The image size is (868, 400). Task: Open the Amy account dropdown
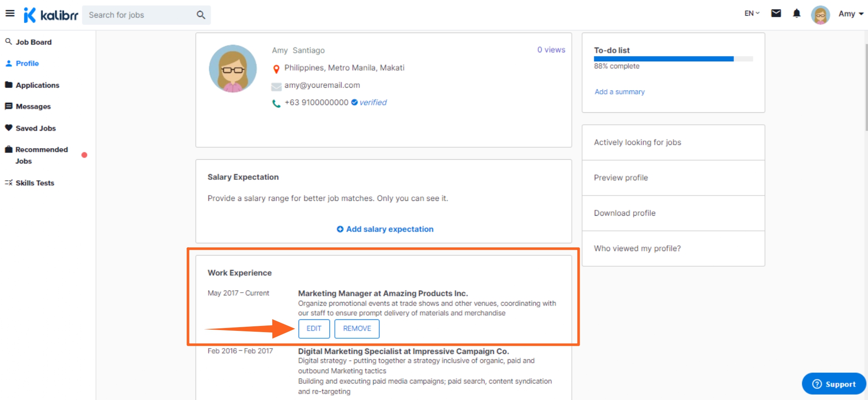[851, 14]
